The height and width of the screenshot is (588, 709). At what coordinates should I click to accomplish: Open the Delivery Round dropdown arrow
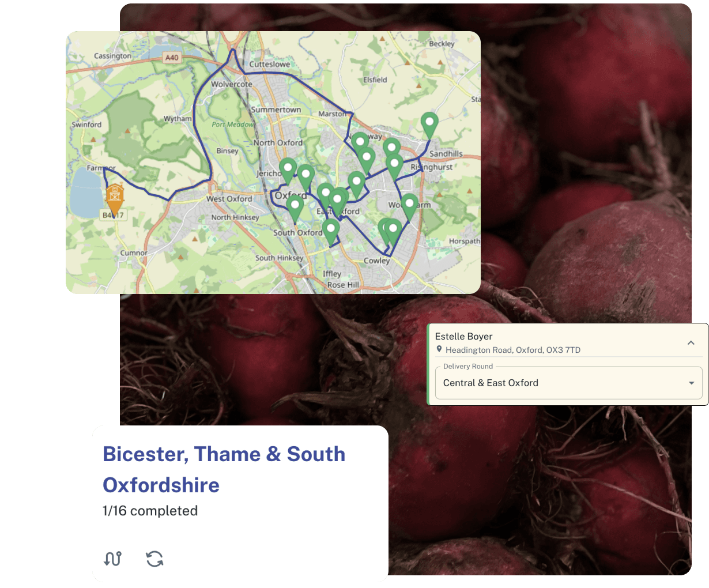click(691, 383)
